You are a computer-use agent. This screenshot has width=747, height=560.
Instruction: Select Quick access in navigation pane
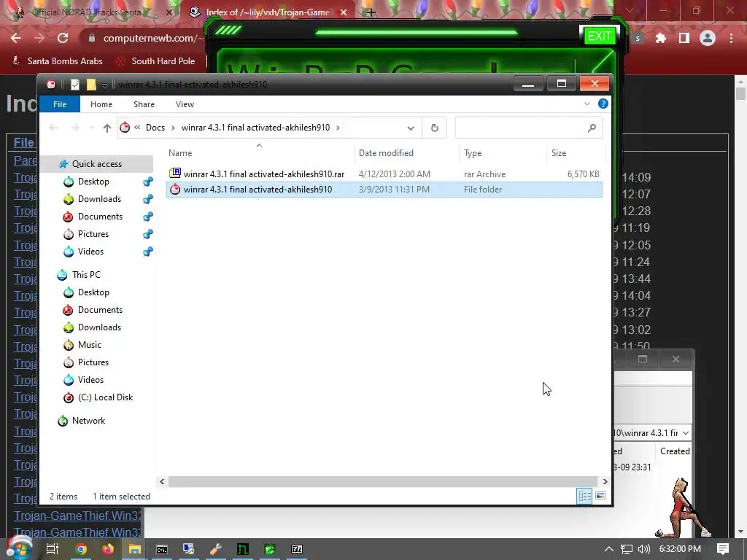(97, 164)
